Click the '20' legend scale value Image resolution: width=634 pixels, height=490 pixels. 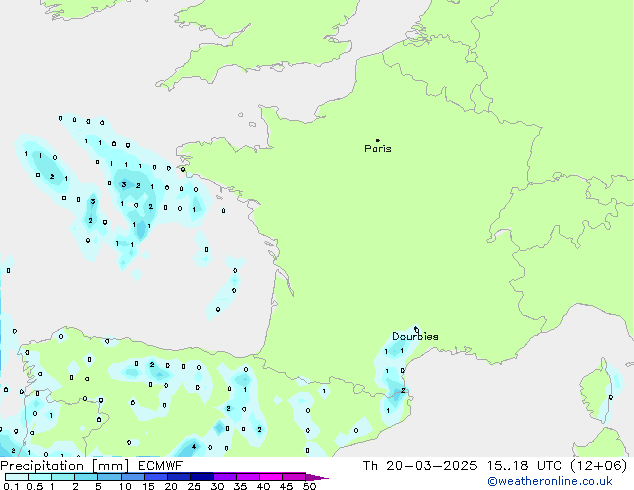click(x=171, y=486)
